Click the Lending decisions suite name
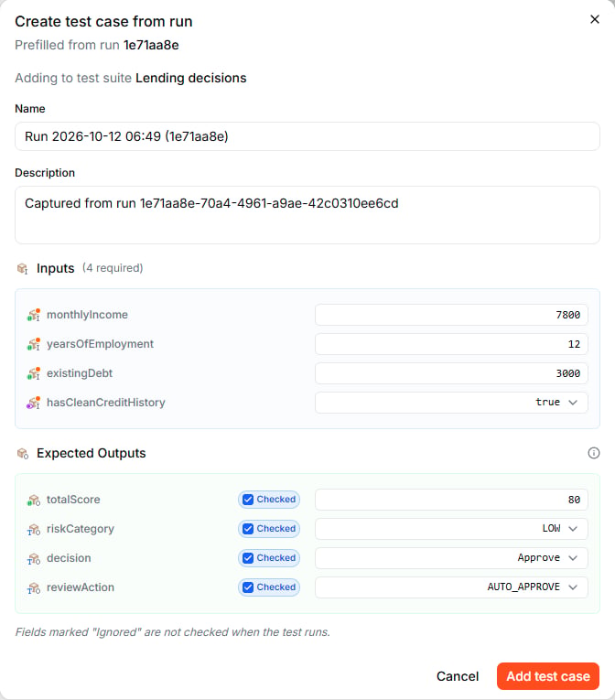Viewport: 615px width, 700px height. pos(190,78)
